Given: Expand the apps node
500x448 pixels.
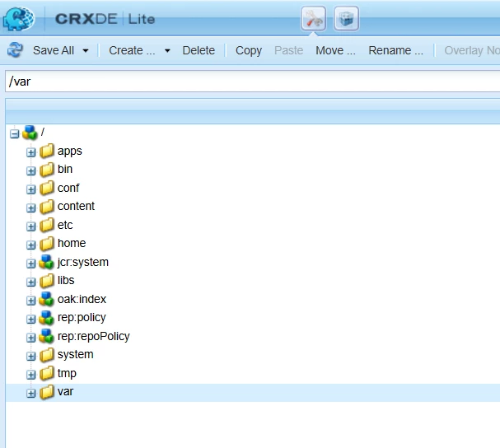Looking at the screenshot, I should (31, 152).
